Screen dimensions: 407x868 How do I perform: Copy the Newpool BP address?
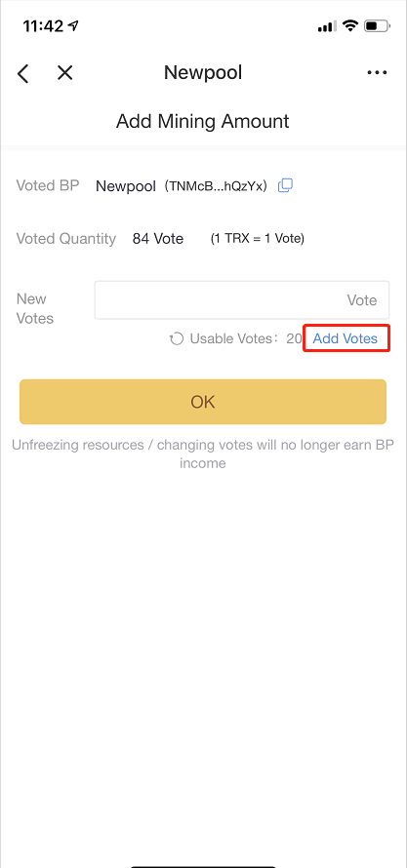(285, 185)
